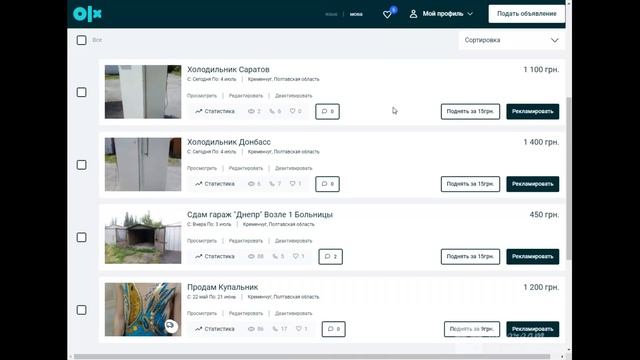Click Поднять за 15грн. for Холодильник Донбасс
The width and height of the screenshot is (640, 360).
[470, 184]
